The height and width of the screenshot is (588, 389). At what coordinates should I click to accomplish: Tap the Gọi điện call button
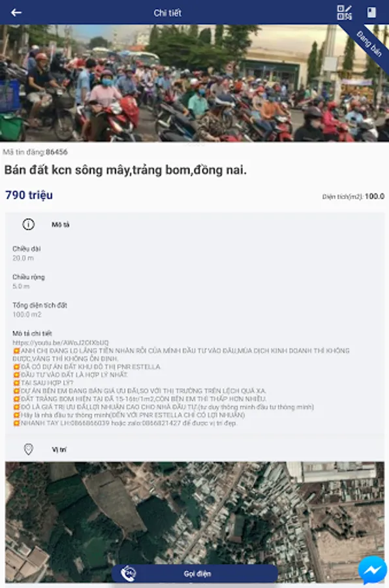point(194,574)
